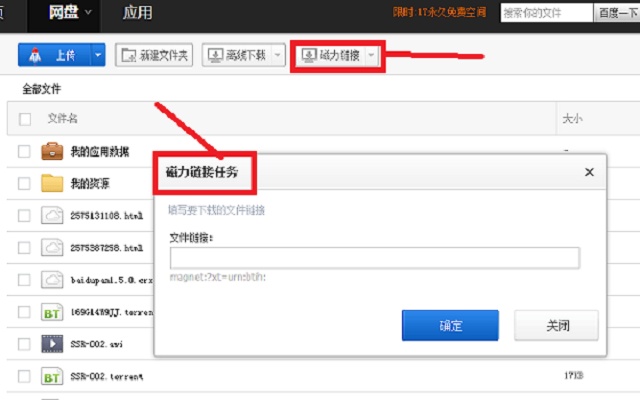Click the rocket icon on upload button
This screenshot has height=400, width=640.
pos(35,55)
